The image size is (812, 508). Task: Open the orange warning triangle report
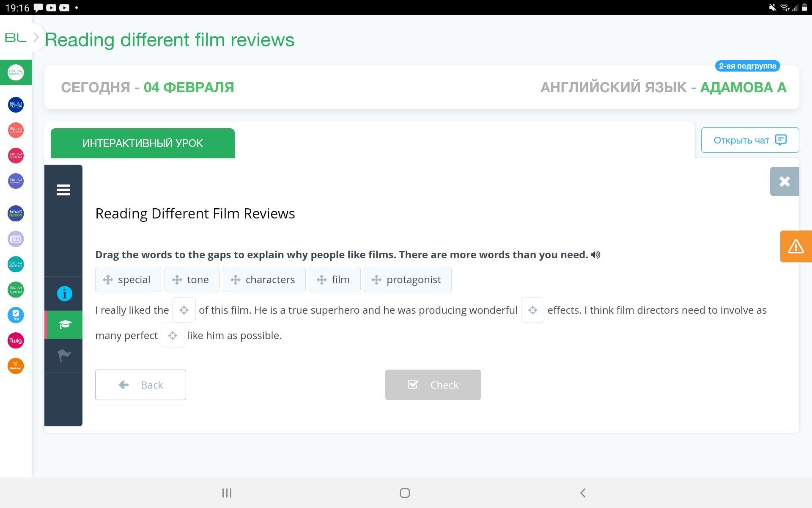tap(796, 246)
